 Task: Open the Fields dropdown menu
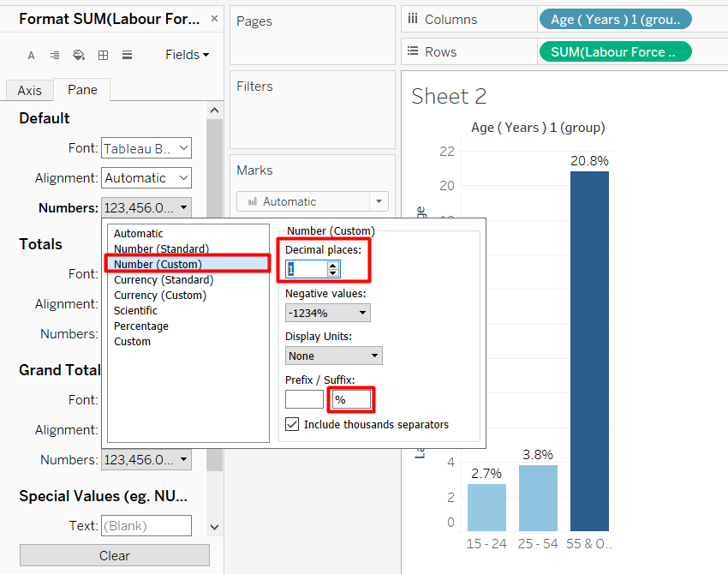[187, 55]
